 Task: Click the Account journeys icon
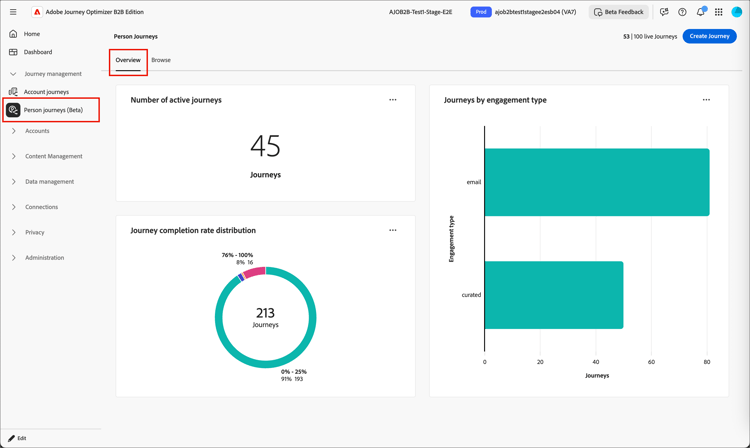pyautogui.click(x=13, y=92)
